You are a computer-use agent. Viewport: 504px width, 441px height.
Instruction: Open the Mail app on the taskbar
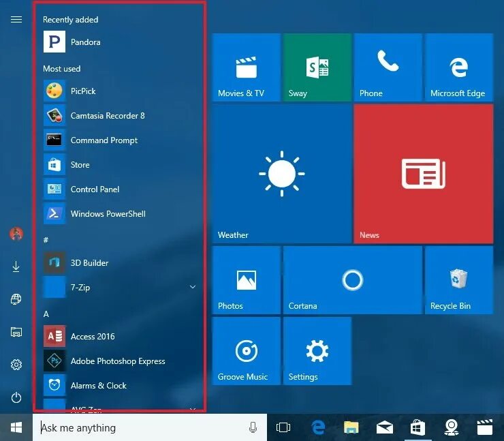coord(384,427)
